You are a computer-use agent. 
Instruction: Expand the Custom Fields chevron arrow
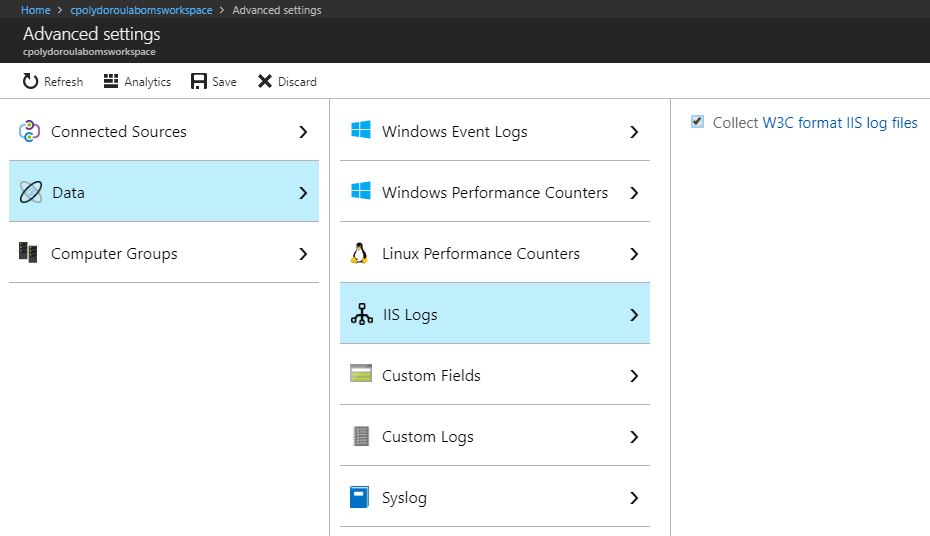(x=634, y=376)
